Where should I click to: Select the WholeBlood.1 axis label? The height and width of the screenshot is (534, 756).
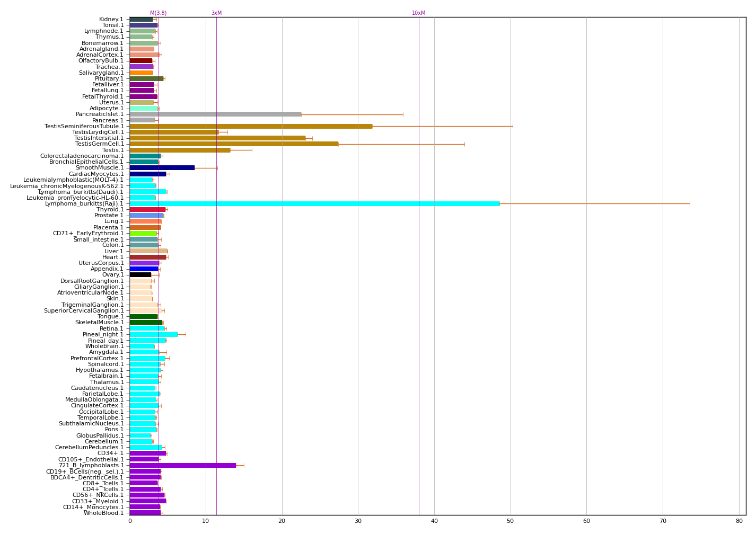103,513
